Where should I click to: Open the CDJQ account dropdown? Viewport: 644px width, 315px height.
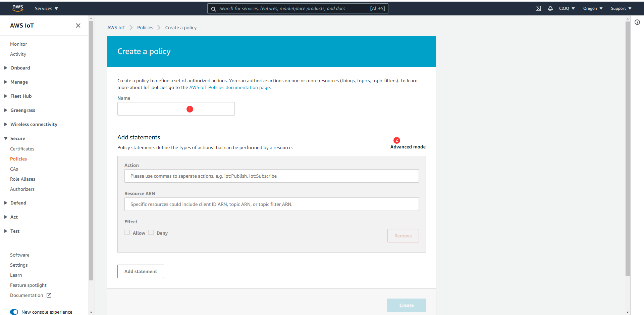click(567, 8)
